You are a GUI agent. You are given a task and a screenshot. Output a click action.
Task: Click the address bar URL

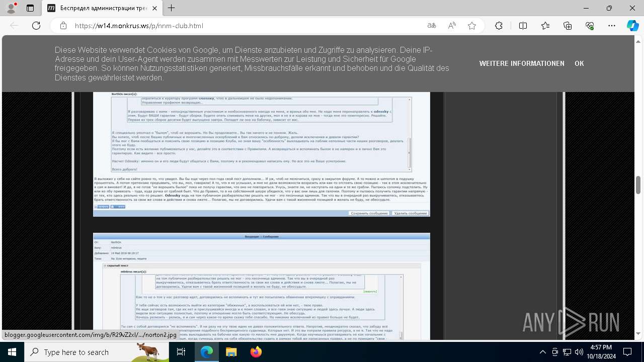click(x=139, y=26)
